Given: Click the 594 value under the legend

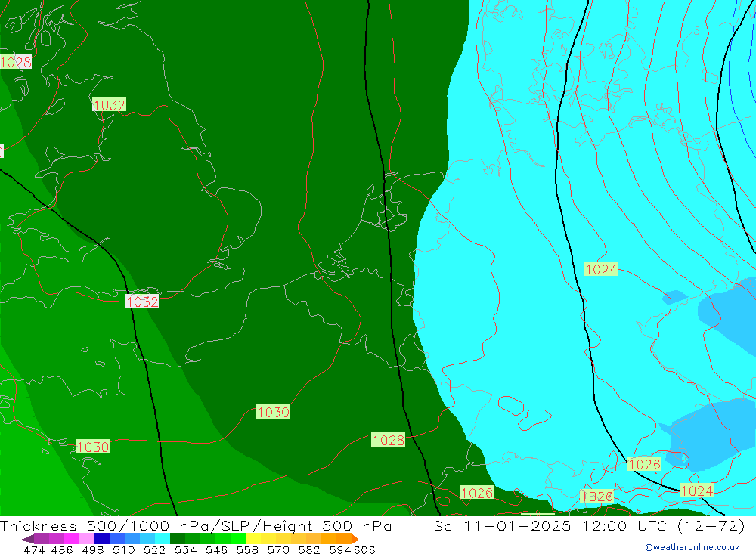Looking at the screenshot, I should (340, 549).
